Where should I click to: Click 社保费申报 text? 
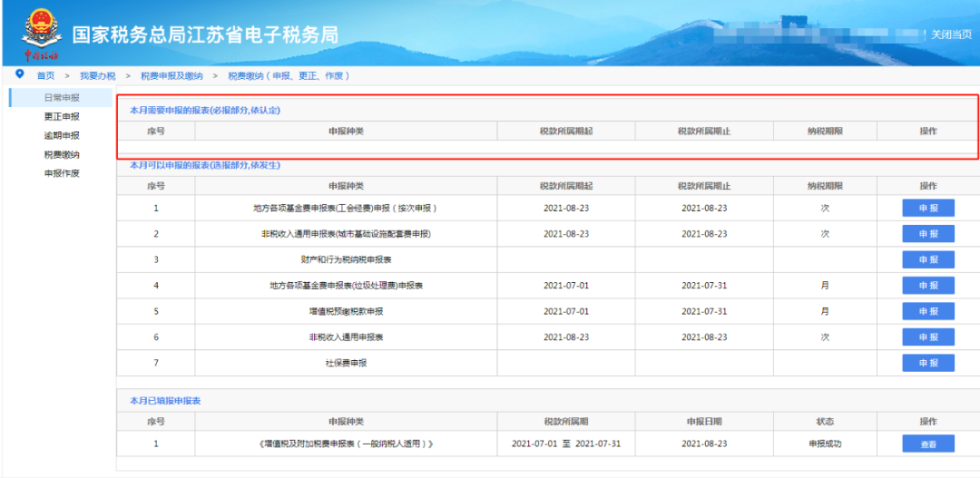point(347,363)
